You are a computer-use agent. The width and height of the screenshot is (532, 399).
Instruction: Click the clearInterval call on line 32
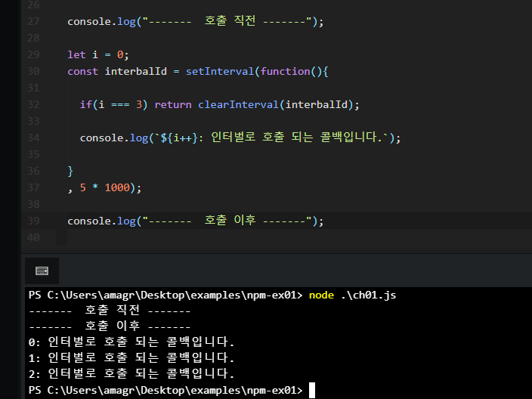tap(238, 104)
